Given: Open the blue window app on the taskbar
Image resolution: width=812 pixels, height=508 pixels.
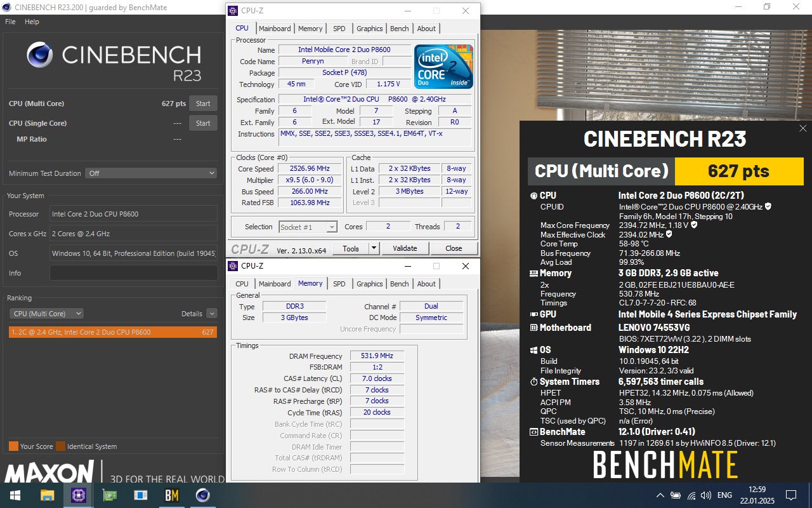Looking at the screenshot, I should [141, 495].
